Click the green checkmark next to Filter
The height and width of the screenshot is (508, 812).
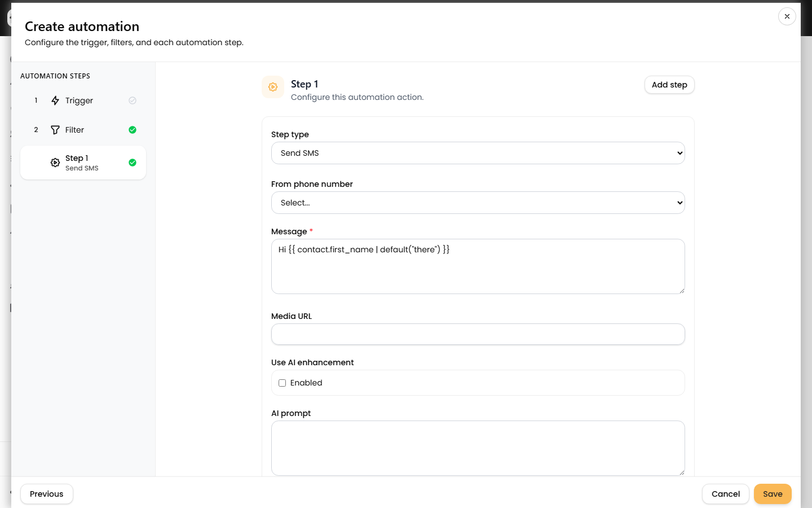[x=133, y=130]
